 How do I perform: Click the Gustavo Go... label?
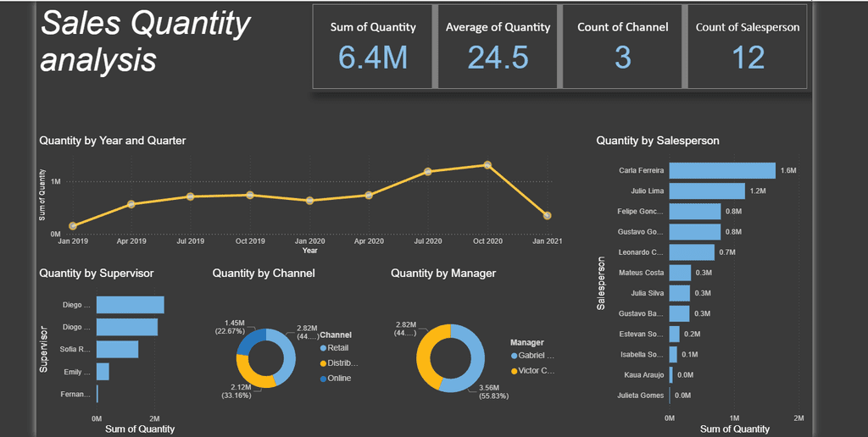tap(641, 232)
